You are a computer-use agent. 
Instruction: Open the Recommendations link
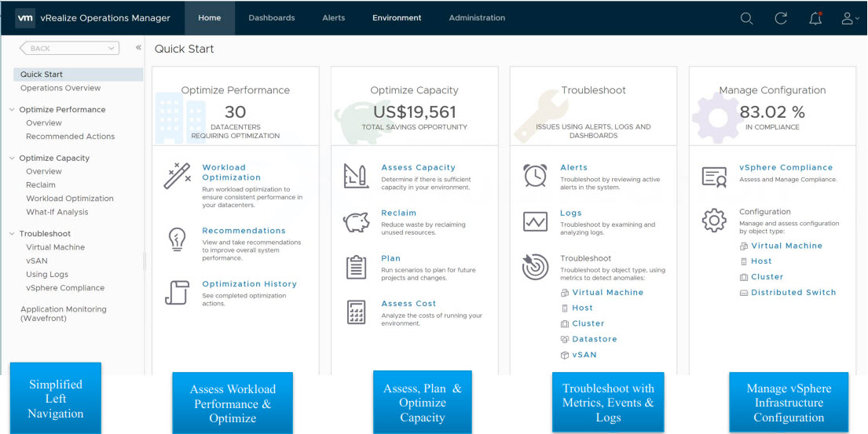tap(244, 231)
